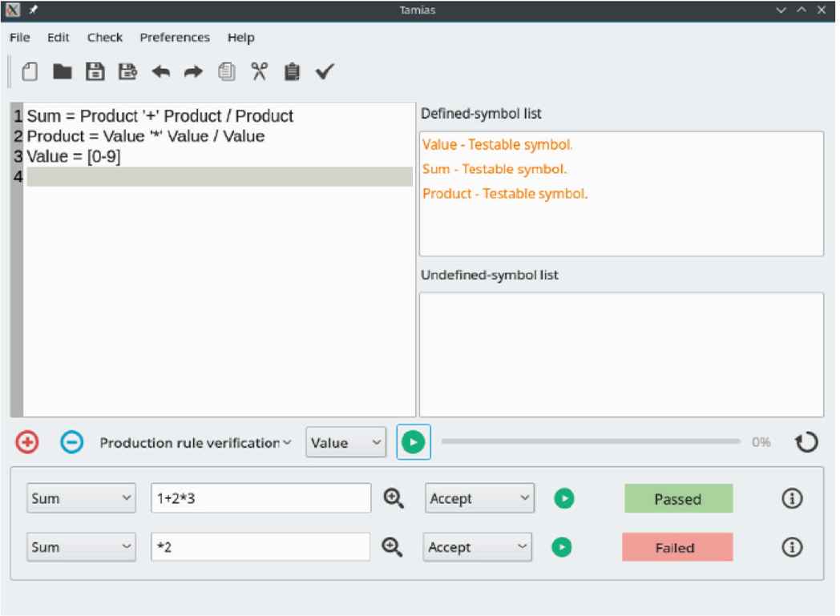Click the Redo arrow icon

193,72
